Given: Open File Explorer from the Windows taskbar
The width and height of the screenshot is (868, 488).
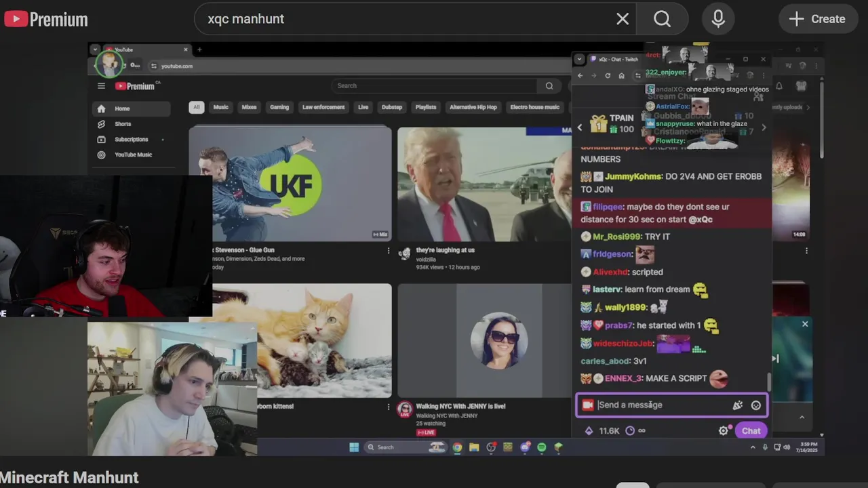Looking at the screenshot, I should [x=474, y=447].
